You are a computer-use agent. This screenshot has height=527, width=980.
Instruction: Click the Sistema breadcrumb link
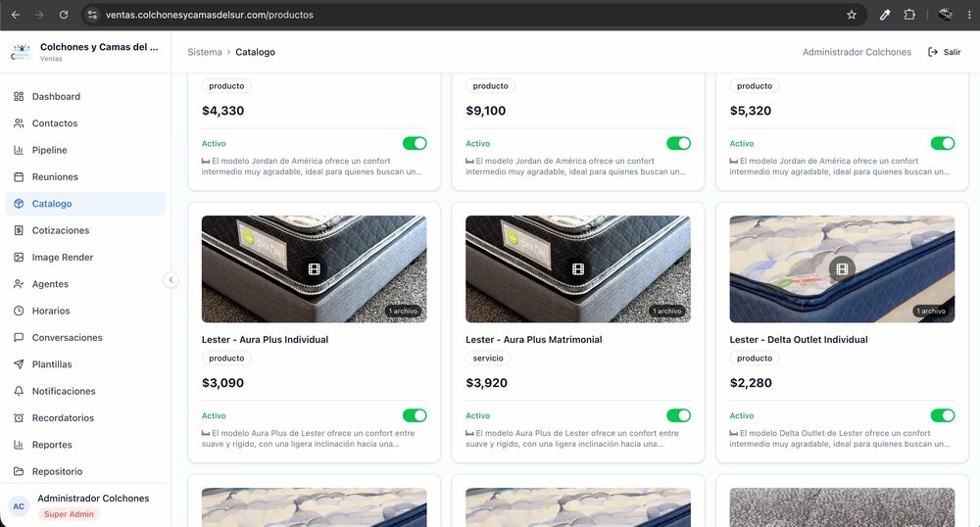[205, 52]
